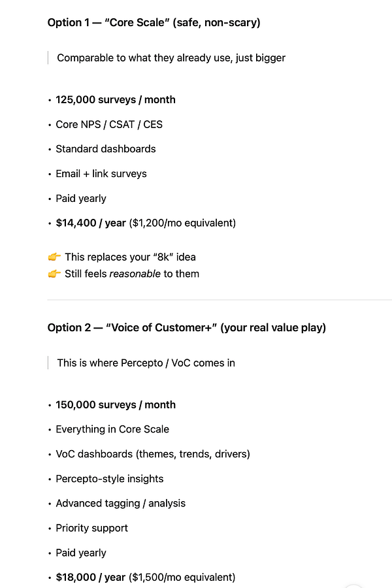The width and height of the screenshot is (392, 588).
Task: Click the quote "Comparable to what they already use"
Action: [171, 57]
